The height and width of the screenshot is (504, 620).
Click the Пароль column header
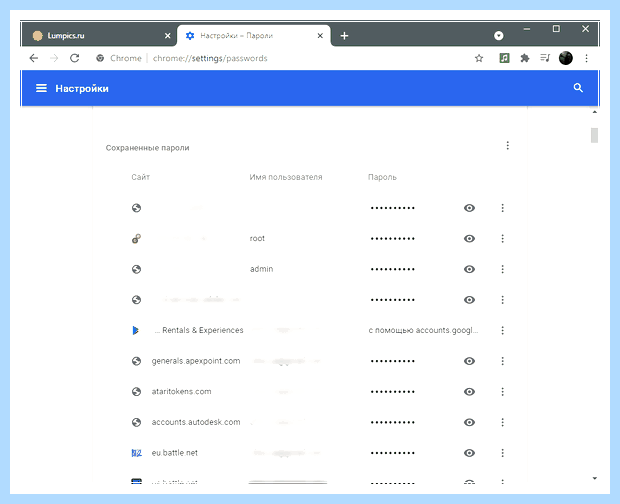[382, 177]
